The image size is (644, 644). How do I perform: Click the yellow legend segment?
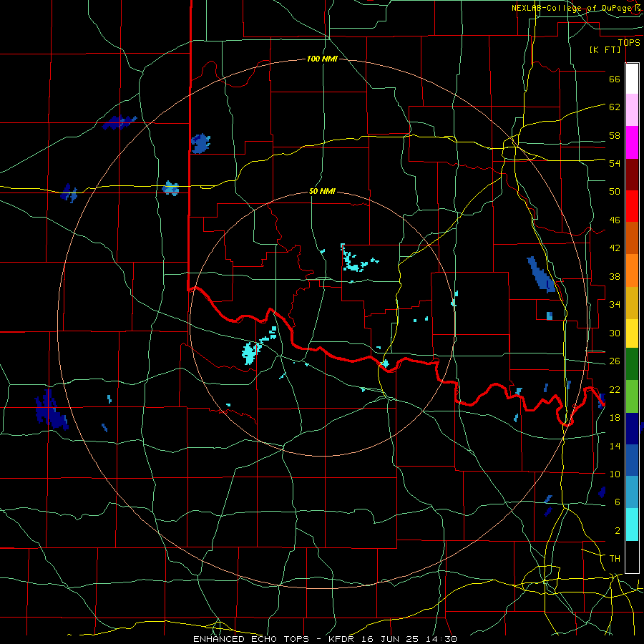pyautogui.click(x=632, y=333)
